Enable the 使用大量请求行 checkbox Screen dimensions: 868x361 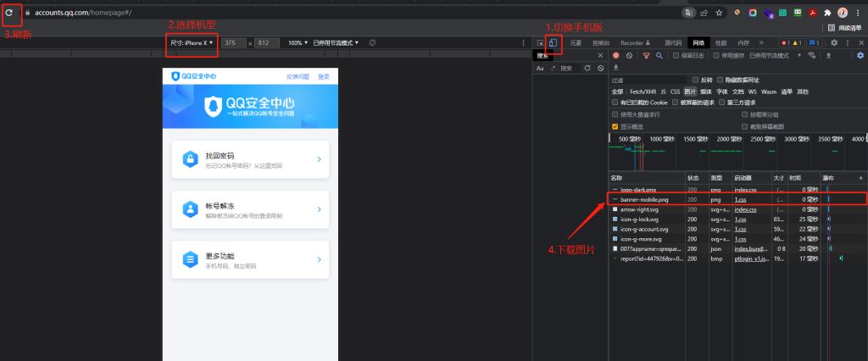tap(615, 114)
